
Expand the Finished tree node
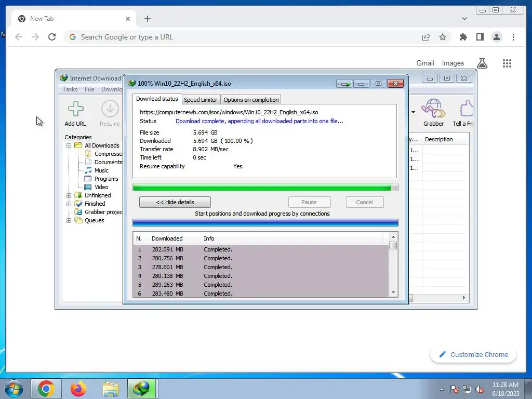click(x=69, y=204)
